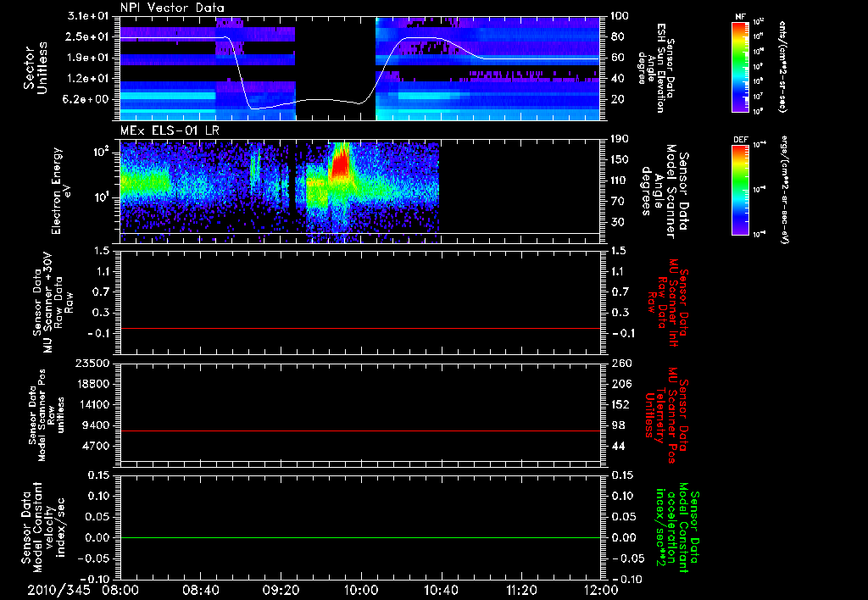This screenshot has height=600, width=868.
Task: Click the 'cnts/(cm**2-sr-sec)' units label
Action: click(782, 66)
